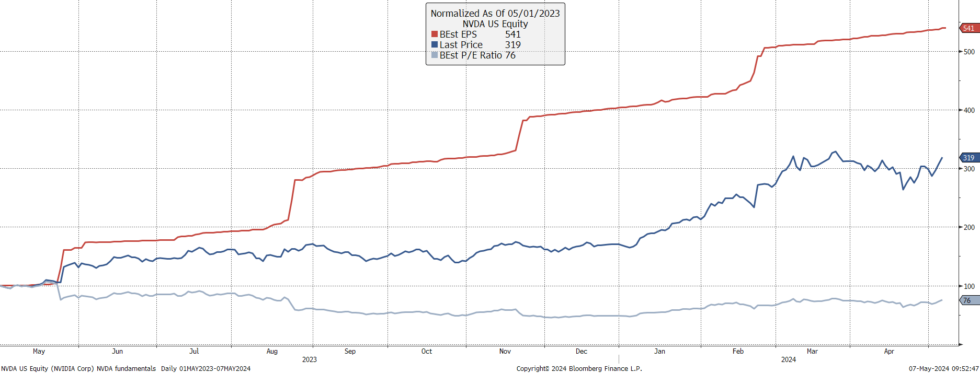Click the 400 y-axis tick label
The image size is (980, 373).
[969, 110]
